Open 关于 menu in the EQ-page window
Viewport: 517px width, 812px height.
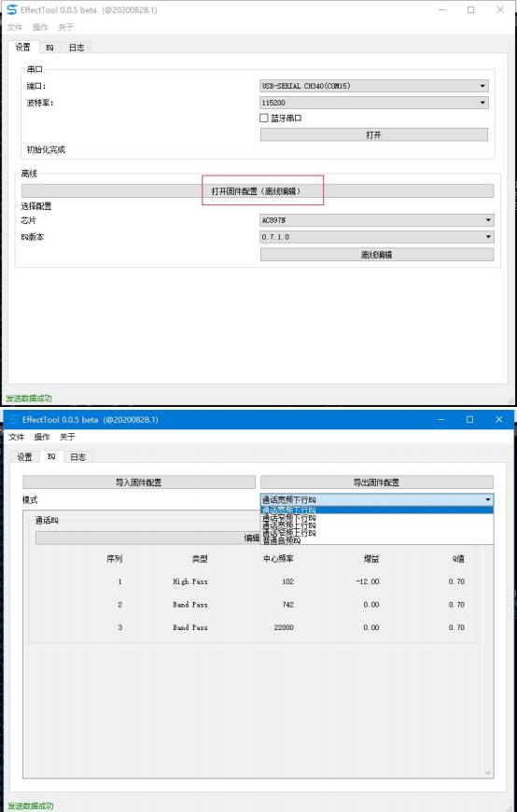pos(67,437)
